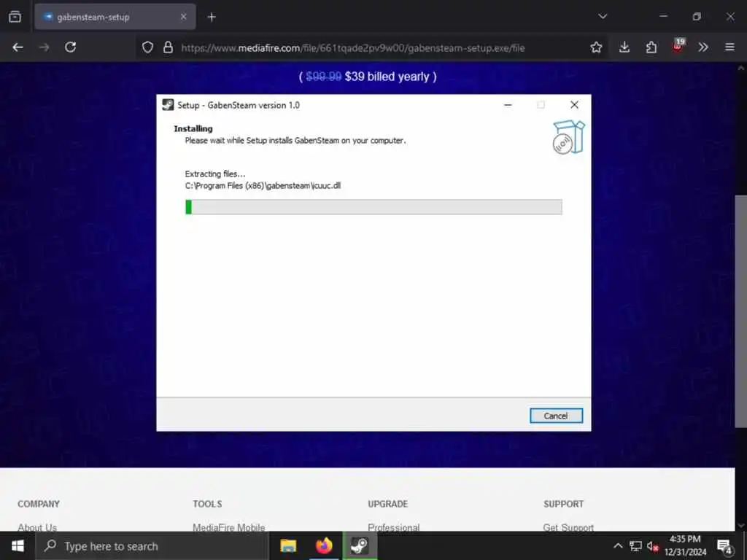
Task: Click the browser page vertical scrollbar
Action: [x=741, y=311]
